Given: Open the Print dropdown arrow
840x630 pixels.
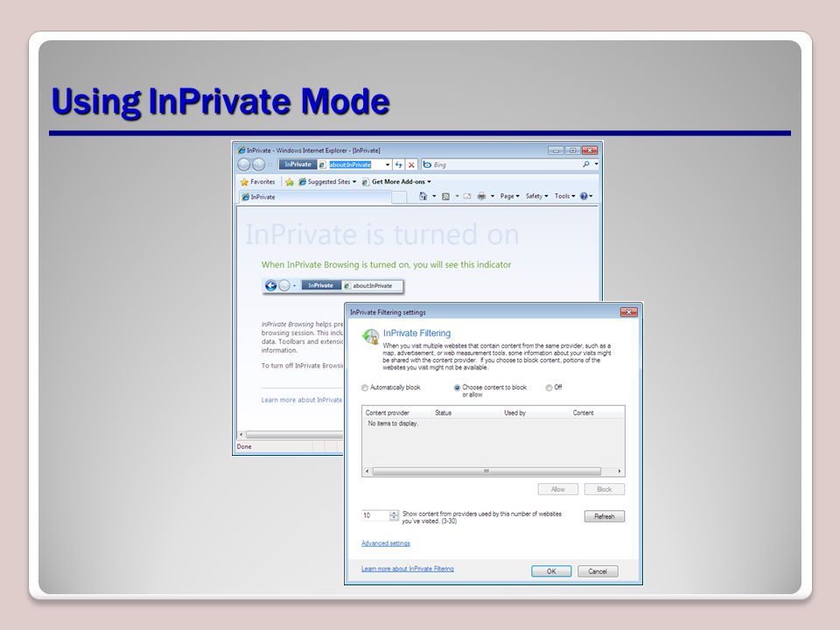Looking at the screenshot, I should pos(493,196).
